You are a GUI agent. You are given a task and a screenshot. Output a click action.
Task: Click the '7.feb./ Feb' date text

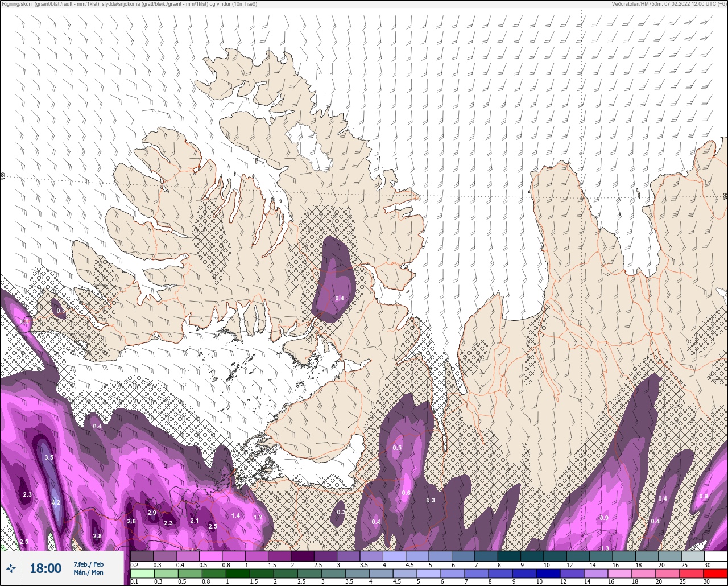click(88, 564)
